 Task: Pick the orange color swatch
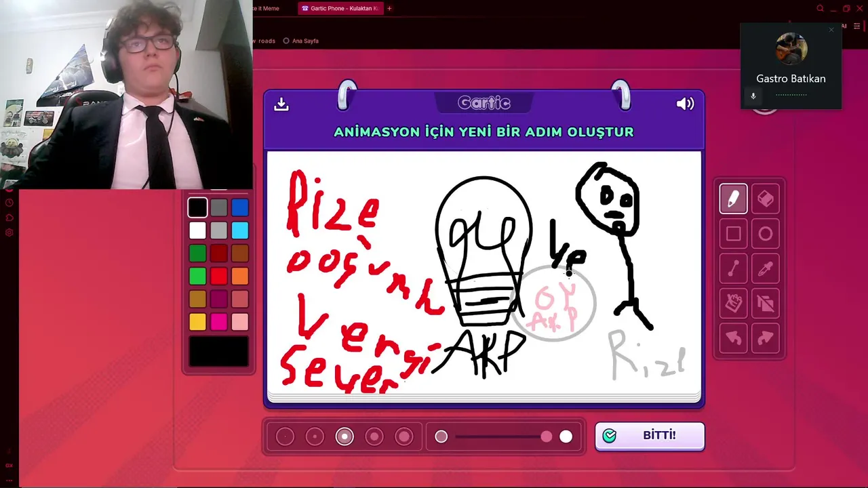click(x=240, y=277)
